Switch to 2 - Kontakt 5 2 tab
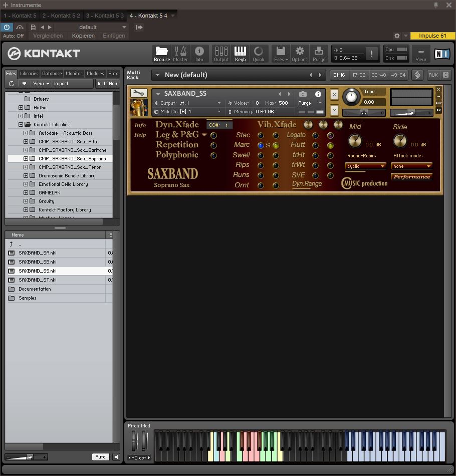 click(x=61, y=16)
